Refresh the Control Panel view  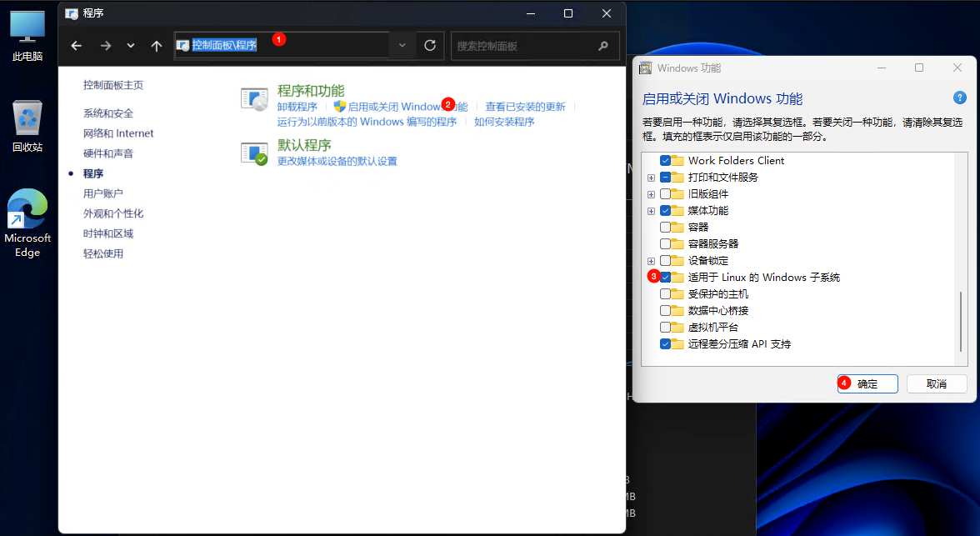coord(430,45)
